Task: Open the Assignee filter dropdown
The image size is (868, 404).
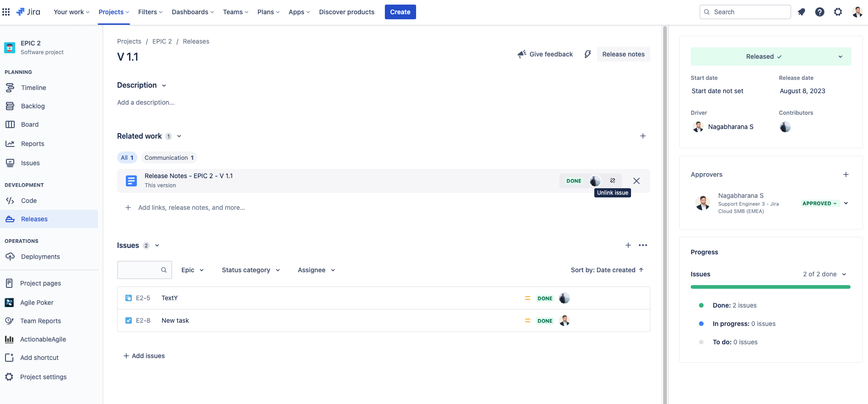Action: point(316,270)
